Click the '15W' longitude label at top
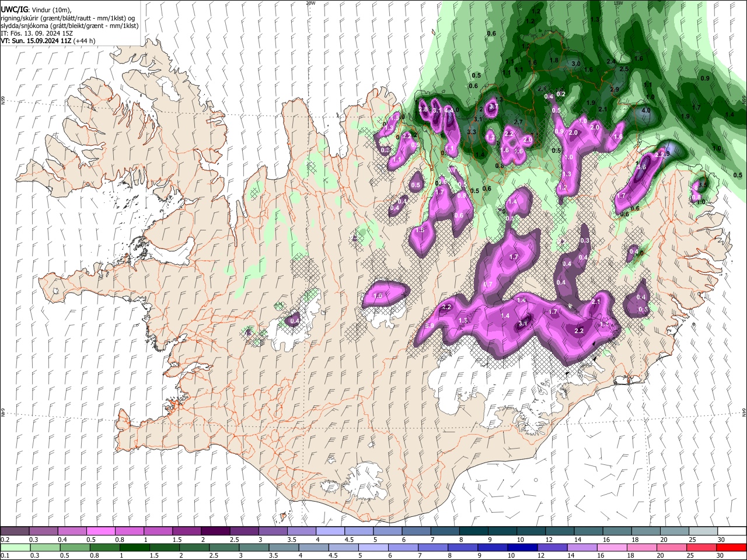Viewport: 747px width, 560px height. (618, 3)
